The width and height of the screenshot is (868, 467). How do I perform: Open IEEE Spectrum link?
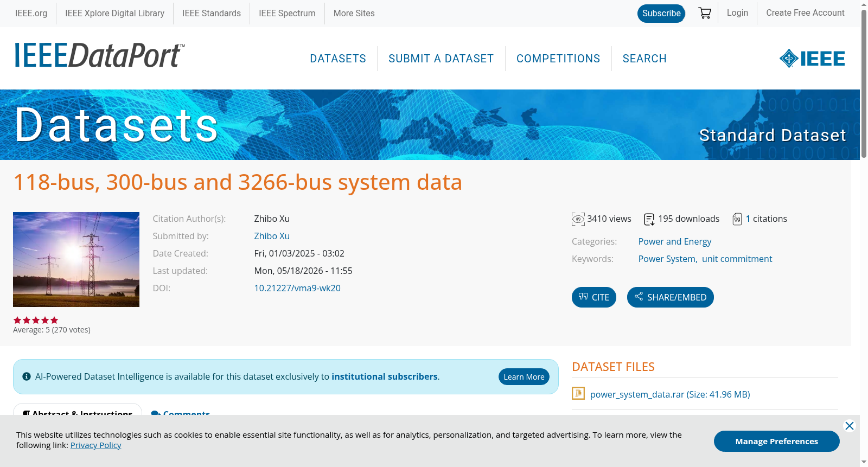287,14
